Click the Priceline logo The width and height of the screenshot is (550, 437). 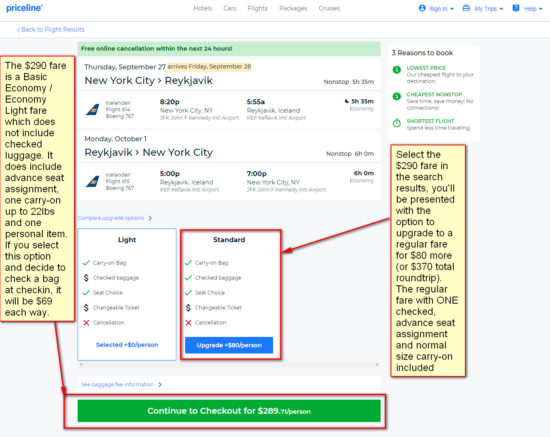(24, 8)
